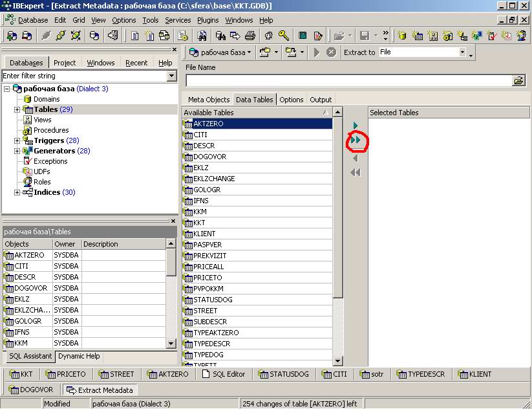Screen dimensions: 532x409
Task: Select EKLZCHANGE in Available Tables
Action: pos(257,179)
